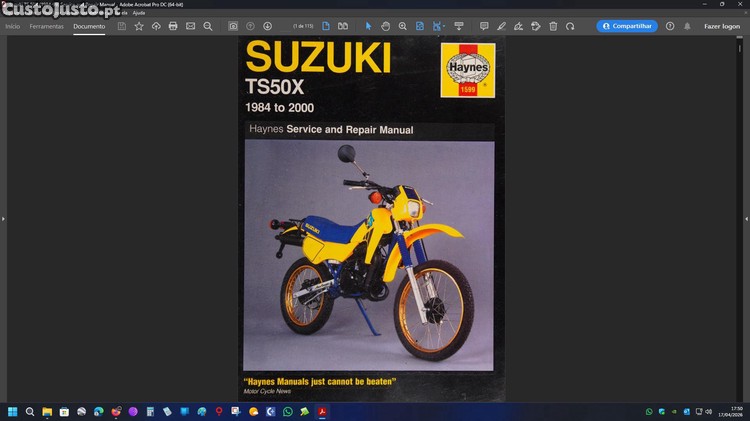Send the file by email icon
750x421 pixels.
click(x=190, y=26)
